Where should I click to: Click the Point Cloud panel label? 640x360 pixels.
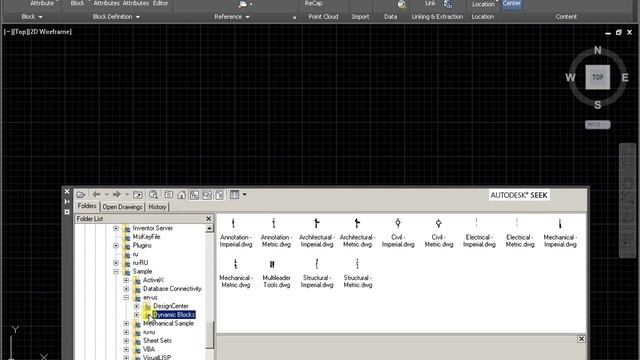323,17
